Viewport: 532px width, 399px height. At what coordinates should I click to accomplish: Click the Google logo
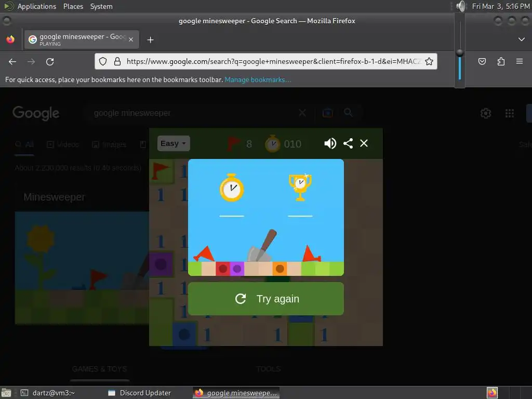tap(36, 113)
